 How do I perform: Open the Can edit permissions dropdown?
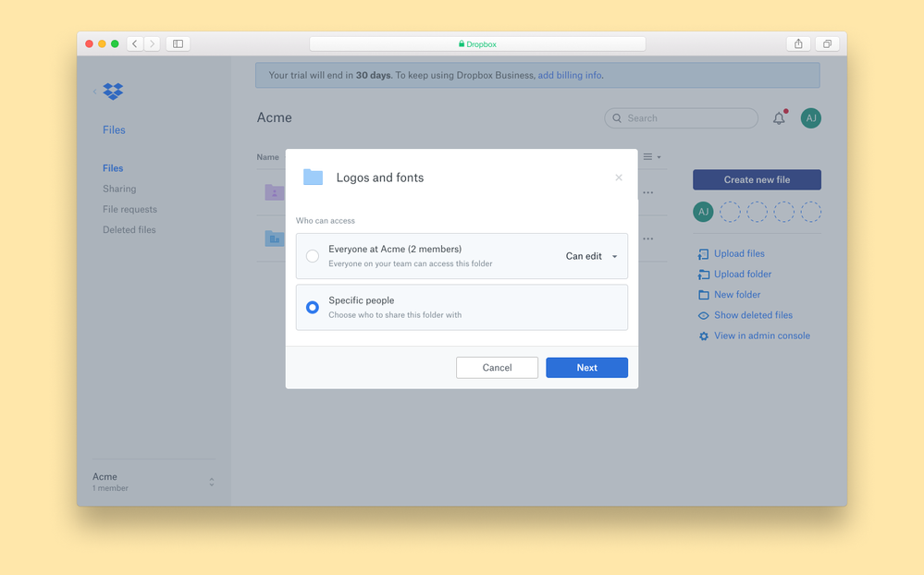point(589,256)
